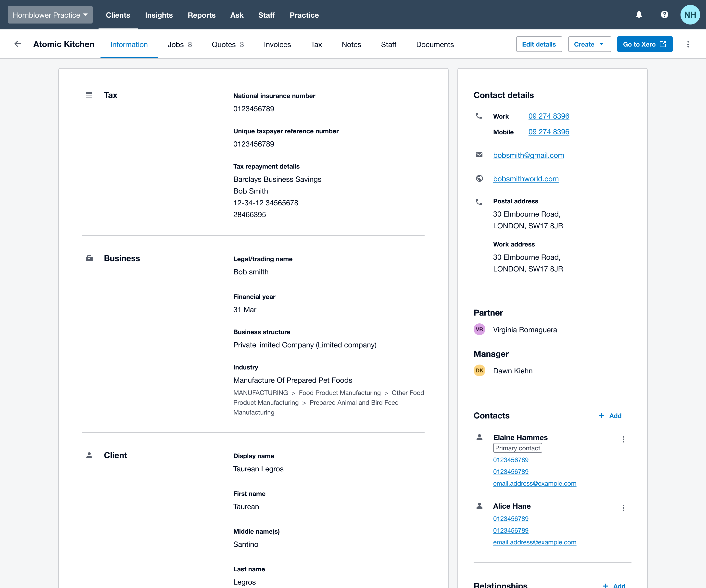Open the Documents tab
The height and width of the screenshot is (588, 706).
pyautogui.click(x=435, y=44)
